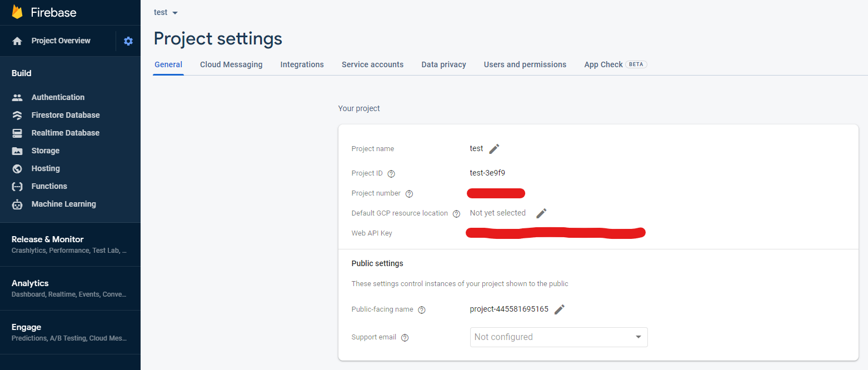Viewport: 868px width, 370px height.
Task: Click the Public-facing name help icon
Action: coord(421,309)
